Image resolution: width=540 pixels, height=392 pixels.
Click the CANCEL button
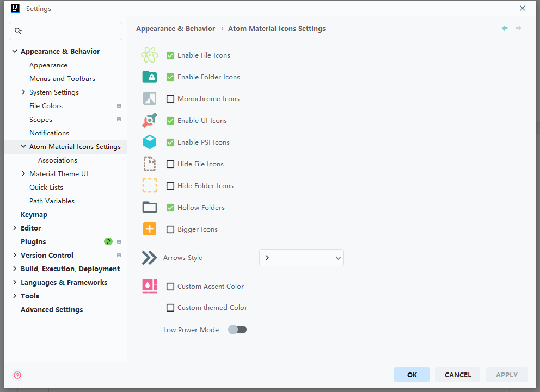click(458, 375)
